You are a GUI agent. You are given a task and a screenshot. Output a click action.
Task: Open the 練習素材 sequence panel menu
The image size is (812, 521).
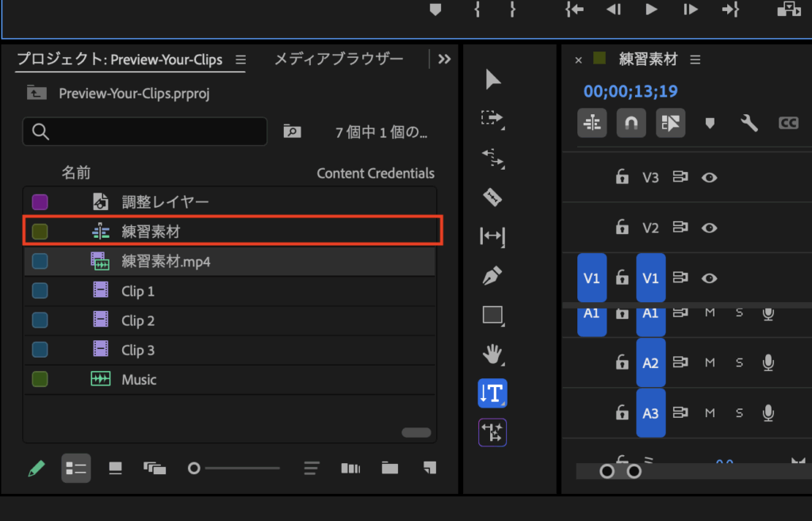tap(695, 59)
